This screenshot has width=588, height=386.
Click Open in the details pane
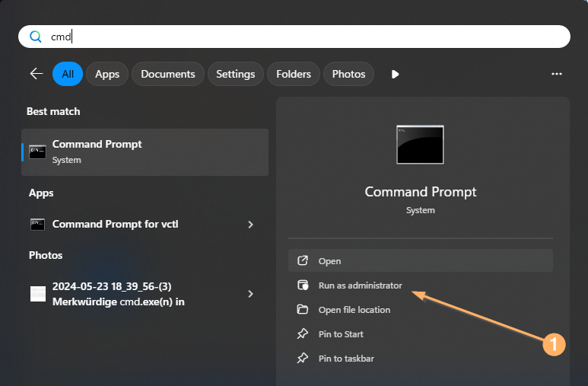pyautogui.click(x=421, y=260)
